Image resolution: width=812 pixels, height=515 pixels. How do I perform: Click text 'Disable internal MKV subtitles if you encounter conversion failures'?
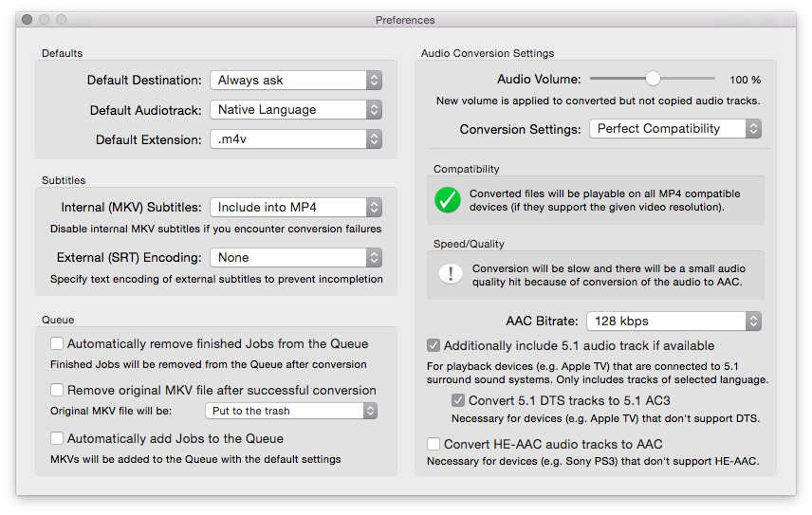pos(216,229)
